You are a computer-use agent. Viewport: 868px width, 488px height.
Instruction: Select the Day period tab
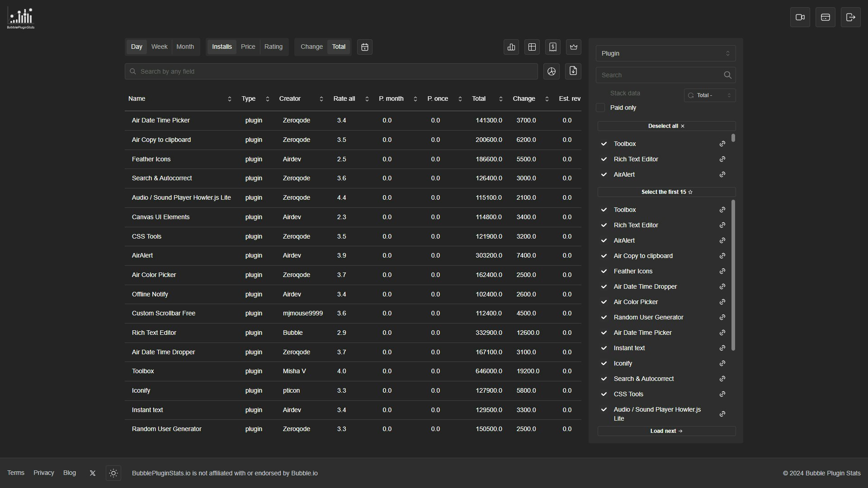tap(137, 47)
